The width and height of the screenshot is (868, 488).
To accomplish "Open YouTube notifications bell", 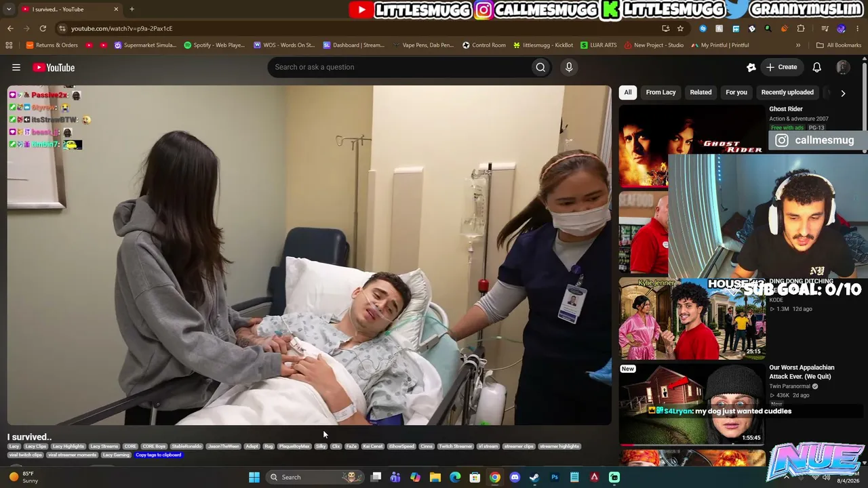I will pos(817,67).
